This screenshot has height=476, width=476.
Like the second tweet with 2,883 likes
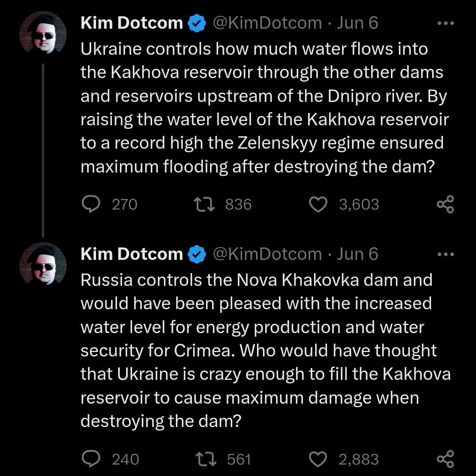(x=319, y=459)
